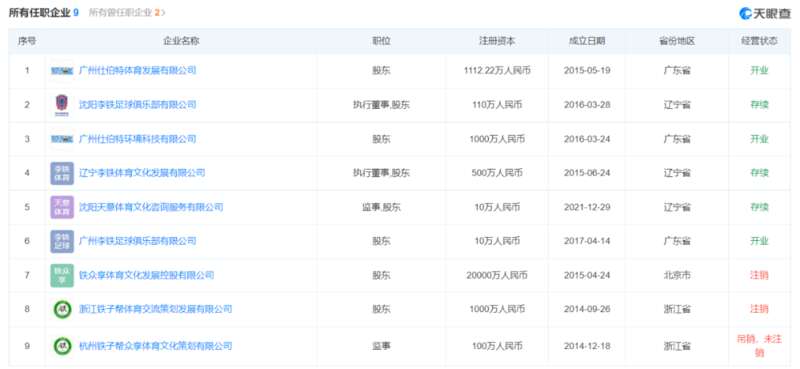Click logo of 沈阳李铁足球俱乐部有限公司

pyautogui.click(x=62, y=105)
